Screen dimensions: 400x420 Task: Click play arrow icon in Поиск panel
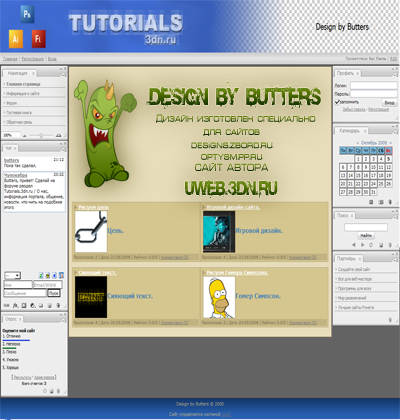(362, 245)
